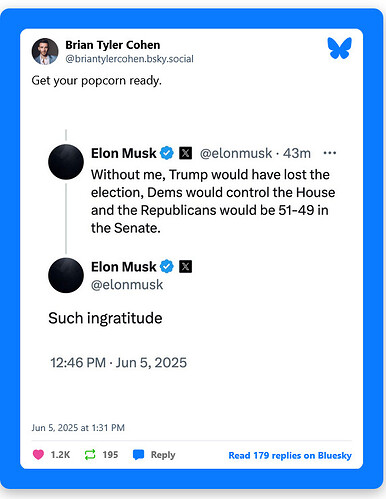Click the X logo badge beside top Elon Musk name
The width and height of the screenshot is (386, 499).
[x=185, y=153]
